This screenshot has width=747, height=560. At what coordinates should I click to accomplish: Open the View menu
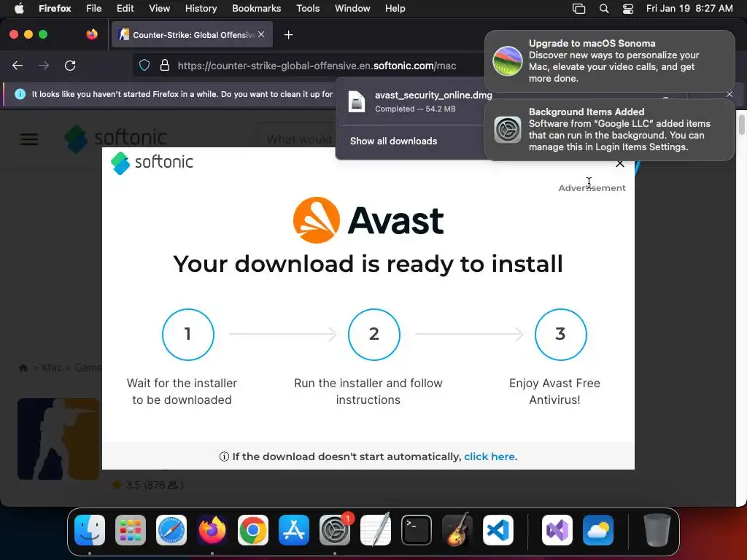tap(160, 8)
